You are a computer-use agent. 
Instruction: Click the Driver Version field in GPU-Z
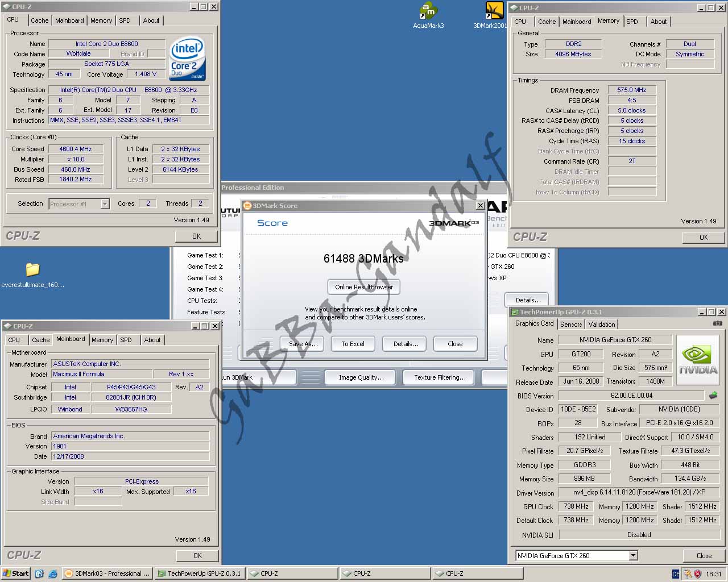[639, 493]
